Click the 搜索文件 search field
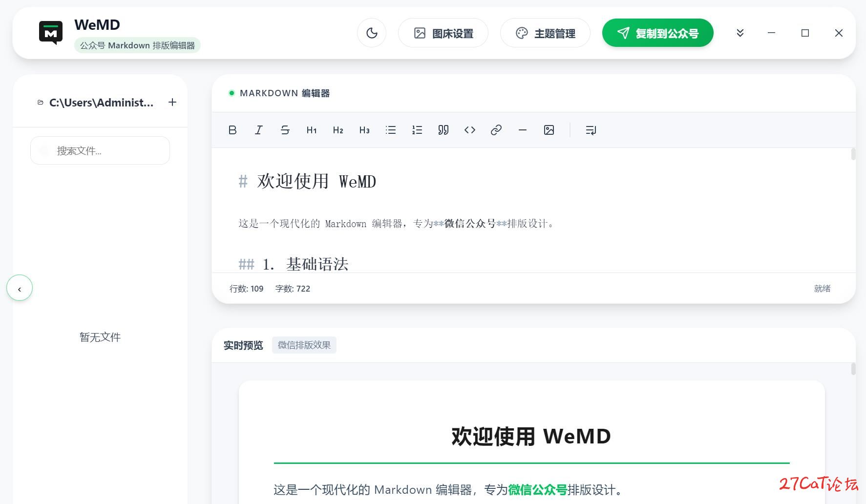The image size is (866, 504). [x=100, y=150]
